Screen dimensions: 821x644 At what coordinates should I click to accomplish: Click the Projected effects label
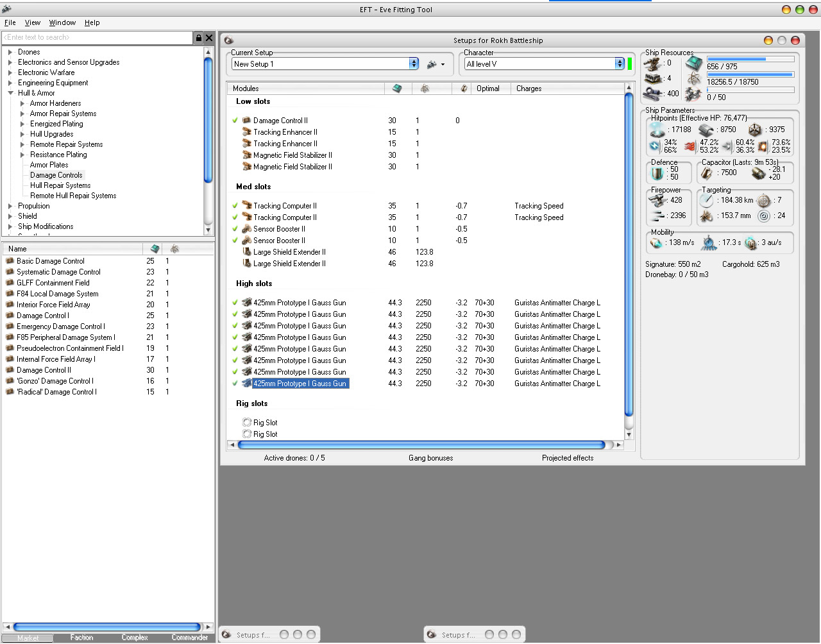point(567,458)
